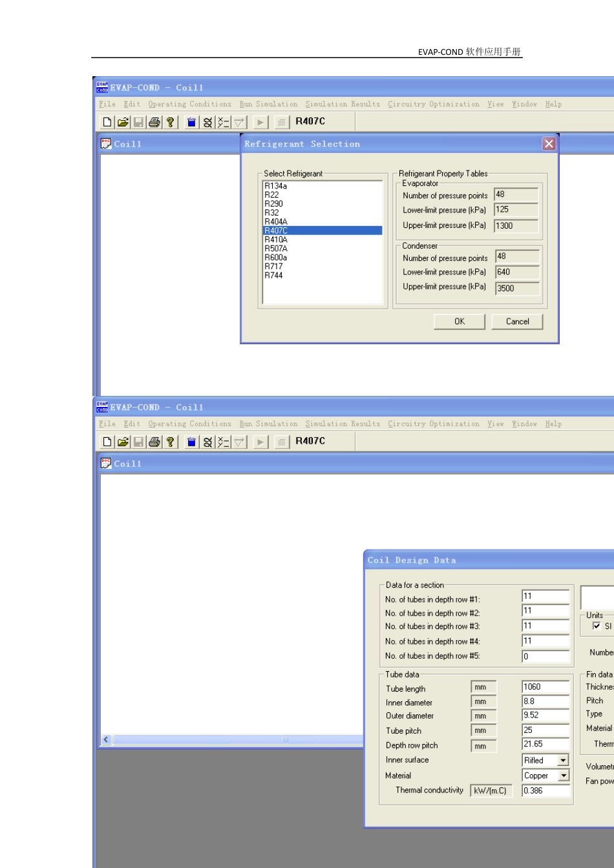This screenshot has height=868, width=614.
Task: Open Run Simulation menu in upper window
Action: pyautogui.click(x=269, y=104)
